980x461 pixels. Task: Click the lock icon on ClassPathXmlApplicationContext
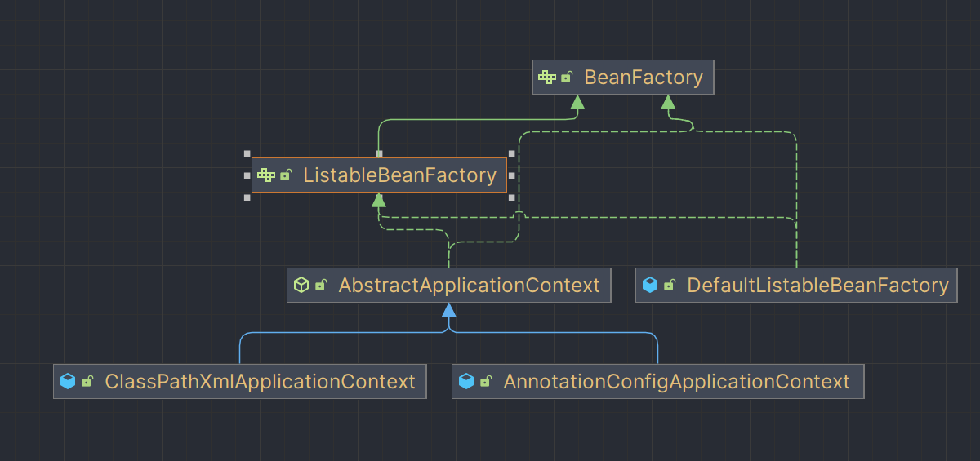click(x=87, y=381)
